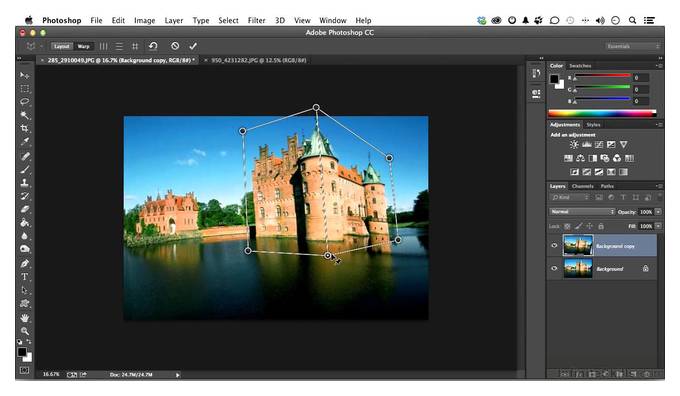Switch to Layout mode
680x396 pixels.
pos(62,46)
